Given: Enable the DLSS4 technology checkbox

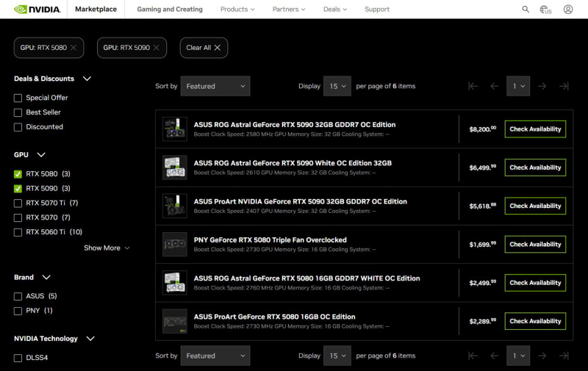Looking at the screenshot, I should point(18,358).
